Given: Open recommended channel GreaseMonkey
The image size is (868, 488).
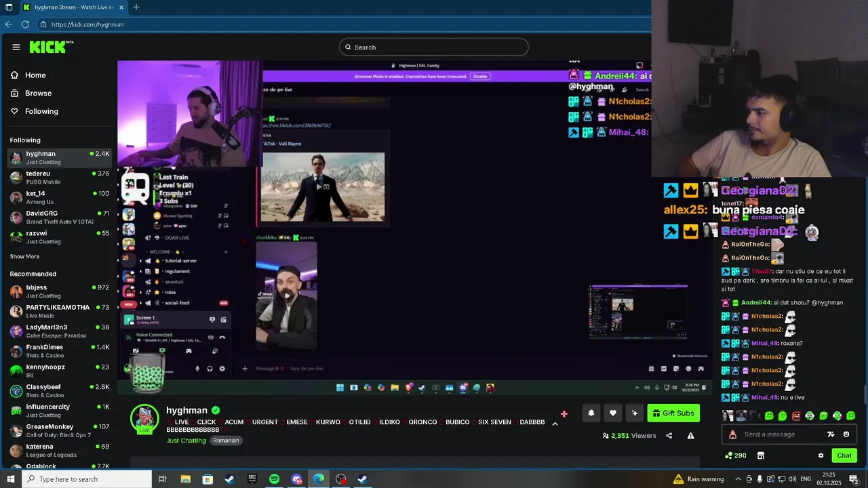Looking at the screenshot, I should click(59, 430).
